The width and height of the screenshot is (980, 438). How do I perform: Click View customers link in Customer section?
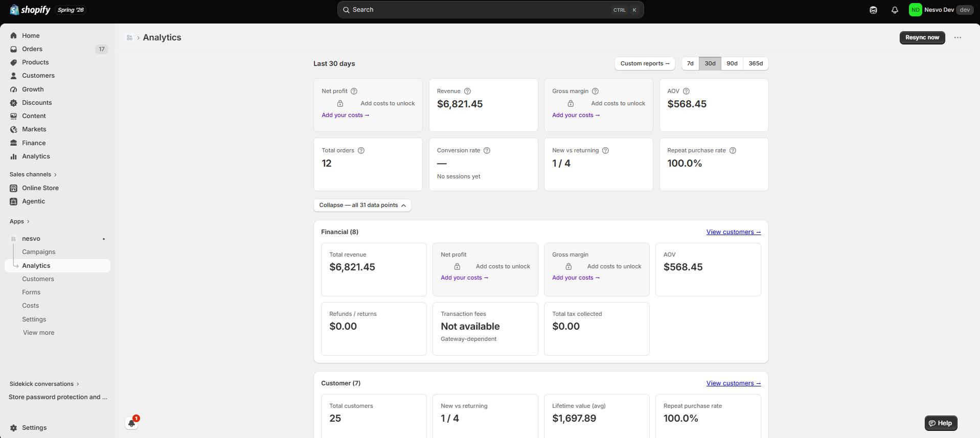pyautogui.click(x=734, y=383)
